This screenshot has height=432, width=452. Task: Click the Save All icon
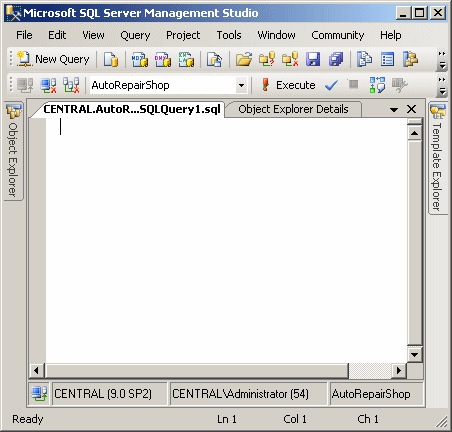point(336,59)
